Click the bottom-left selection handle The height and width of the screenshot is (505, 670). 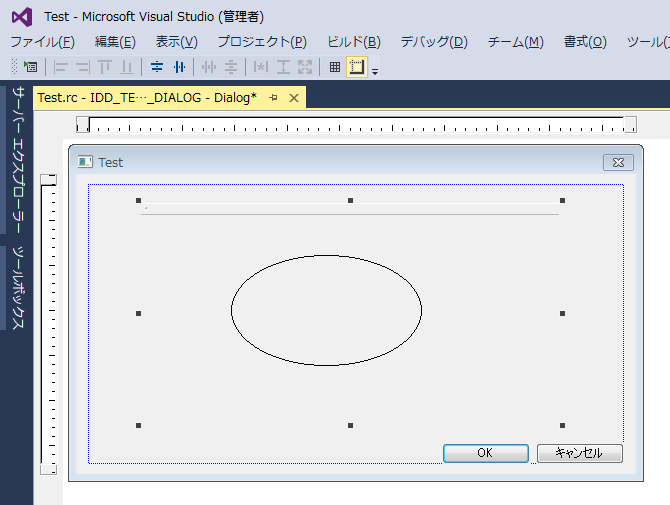138,426
